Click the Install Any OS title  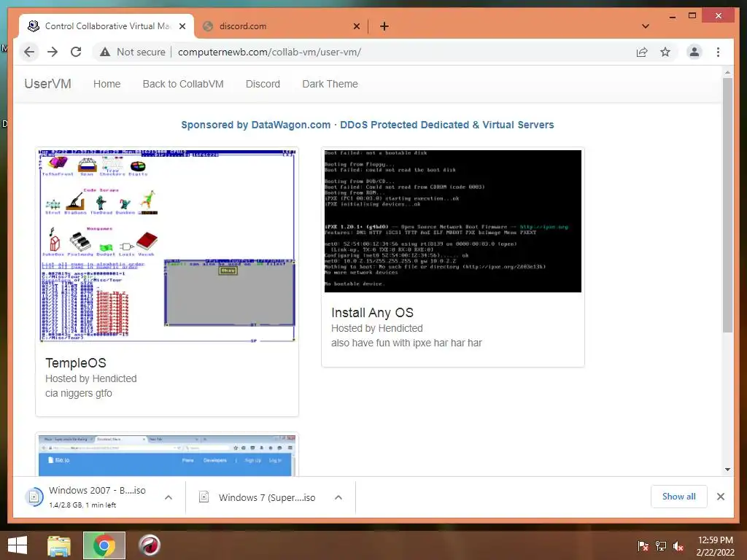[x=372, y=313]
